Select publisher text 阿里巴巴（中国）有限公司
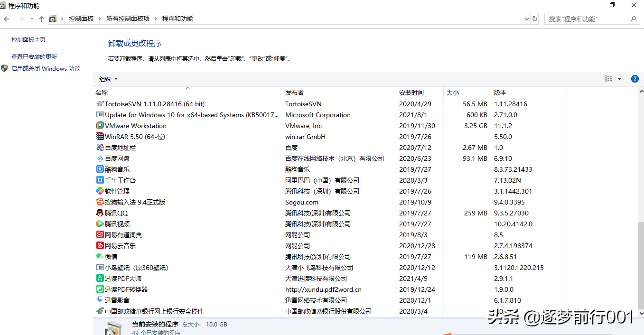The width and height of the screenshot is (644, 335). click(322, 180)
